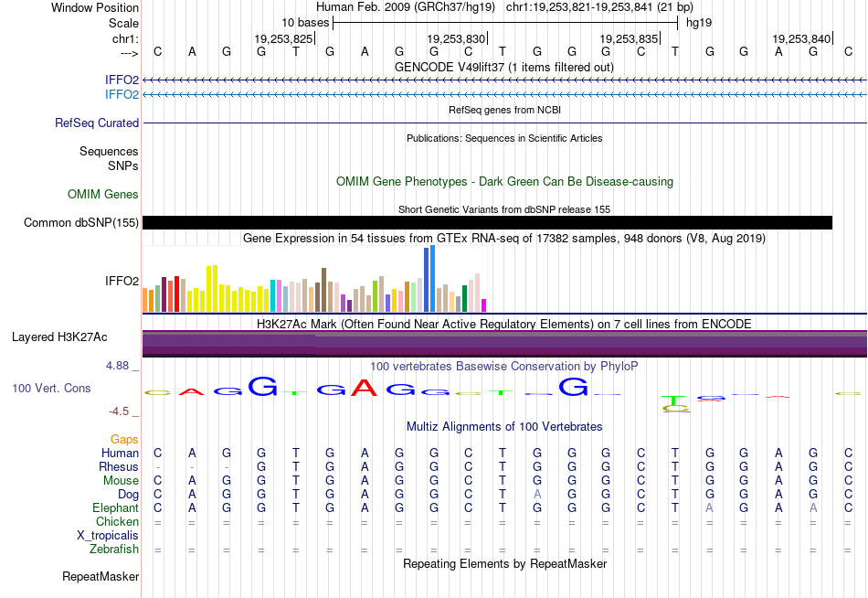Click Publications: Sequences in Scientific Articles title
This screenshot has height=598, width=868.
(x=504, y=138)
